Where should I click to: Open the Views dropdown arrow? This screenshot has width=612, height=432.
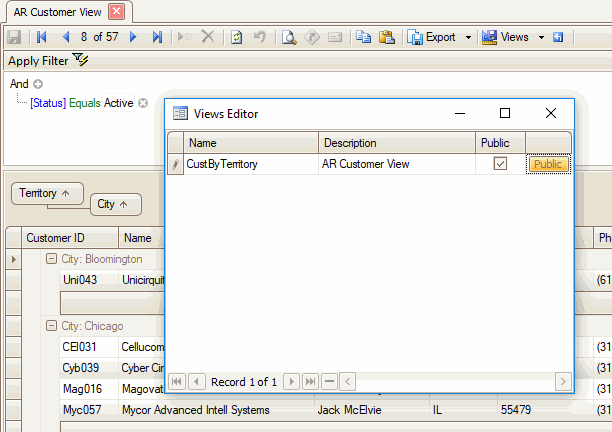(x=541, y=37)
